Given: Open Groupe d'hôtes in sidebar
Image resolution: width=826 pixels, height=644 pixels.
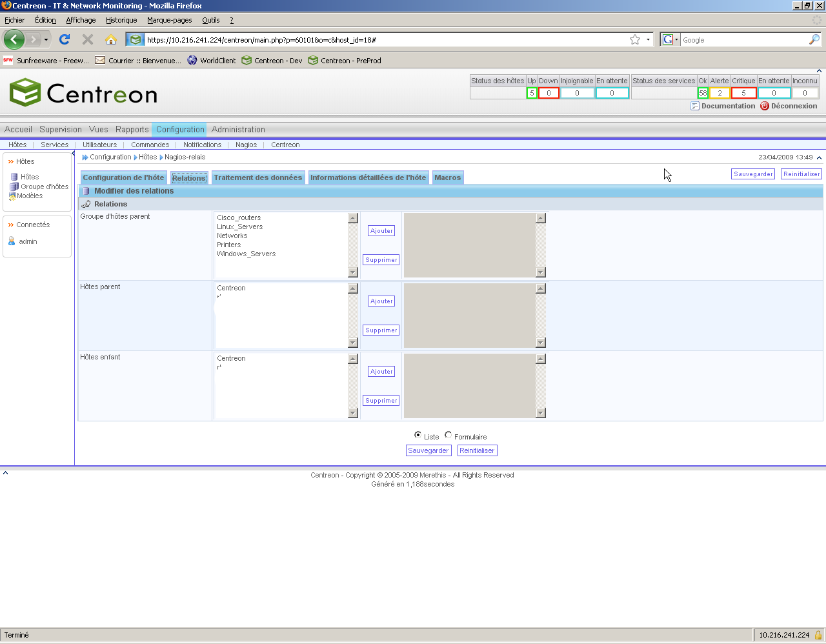Looking at the screenshot, I should coord(44,186).
